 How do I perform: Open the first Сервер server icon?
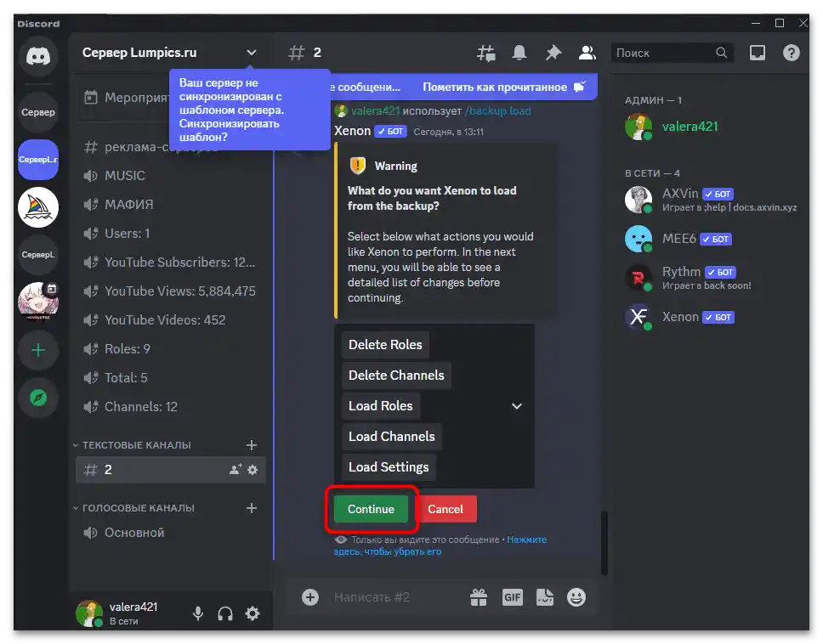(x=38, y=112)
